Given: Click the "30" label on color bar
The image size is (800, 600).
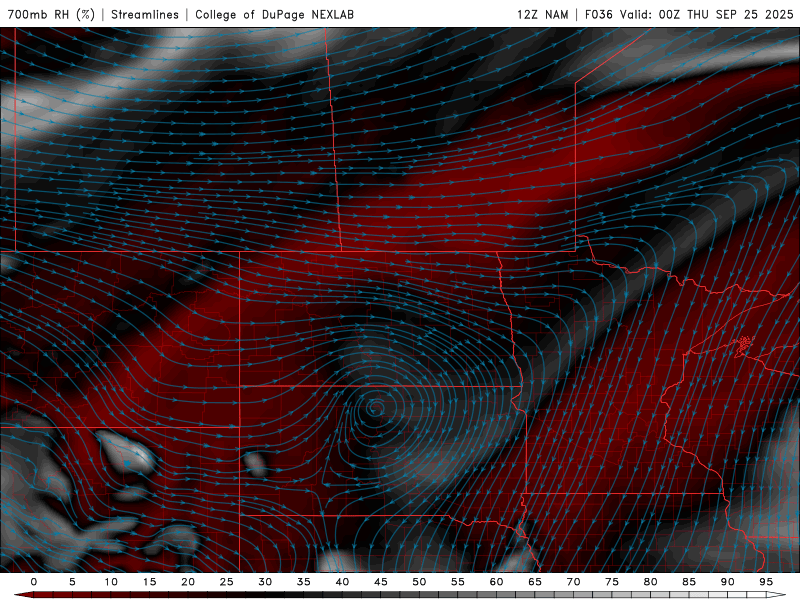Looking at the screenshot, I should click(x=265, y=582).
